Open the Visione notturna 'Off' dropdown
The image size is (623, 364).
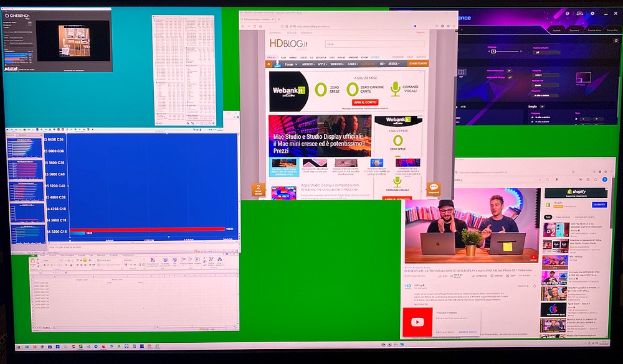pyautogui.click(x=546, y=52)
